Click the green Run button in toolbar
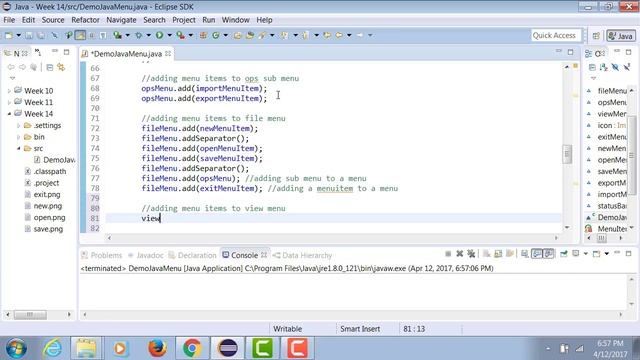Screen dimensions: 640x360 pos(159,36)
